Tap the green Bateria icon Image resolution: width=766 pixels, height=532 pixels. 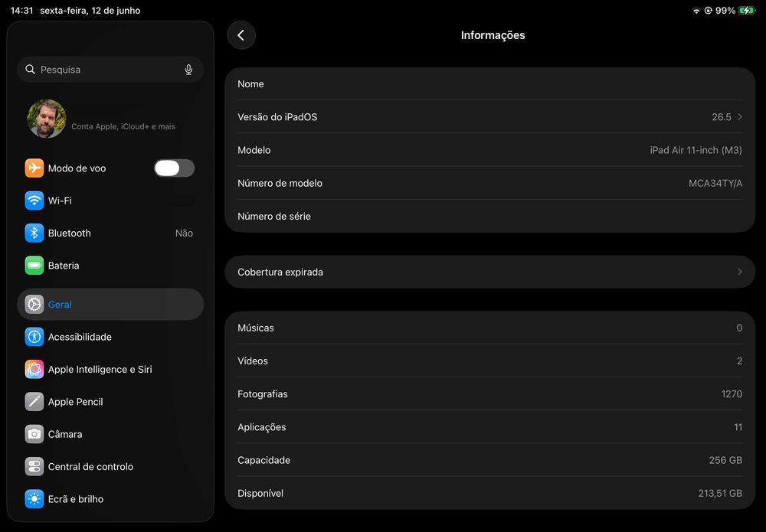pyautogui.click(x=34, y=266)
